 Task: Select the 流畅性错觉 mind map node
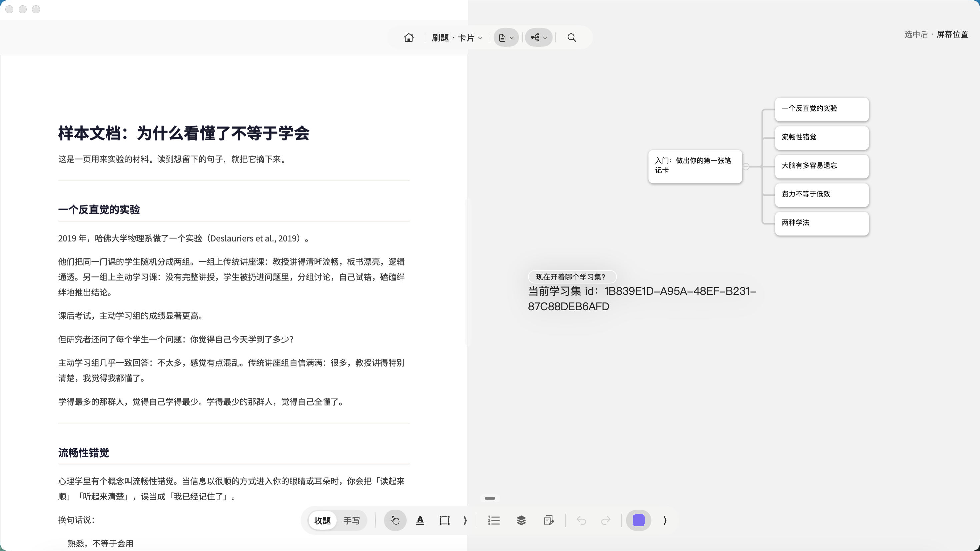822,138
